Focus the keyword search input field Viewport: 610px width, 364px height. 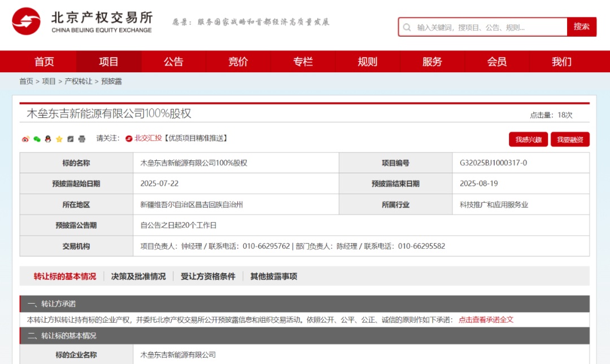[489, 27]
